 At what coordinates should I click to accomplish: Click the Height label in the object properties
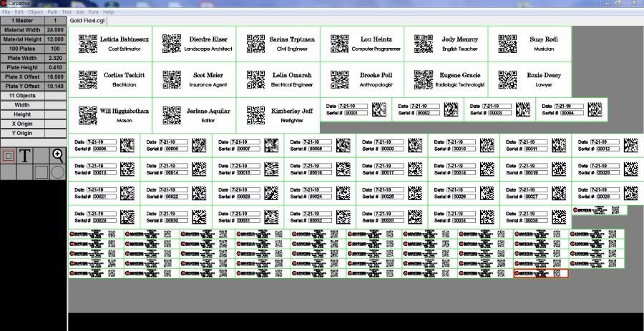[x=22, y=115]
